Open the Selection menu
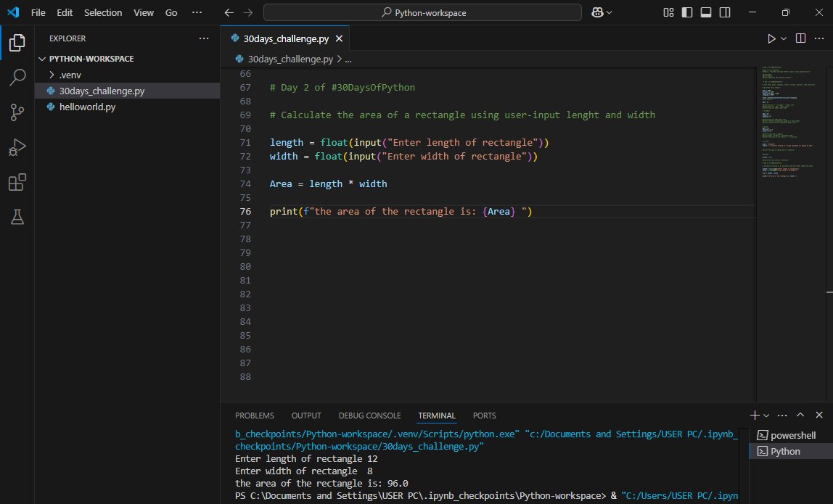 coord(103,12)
